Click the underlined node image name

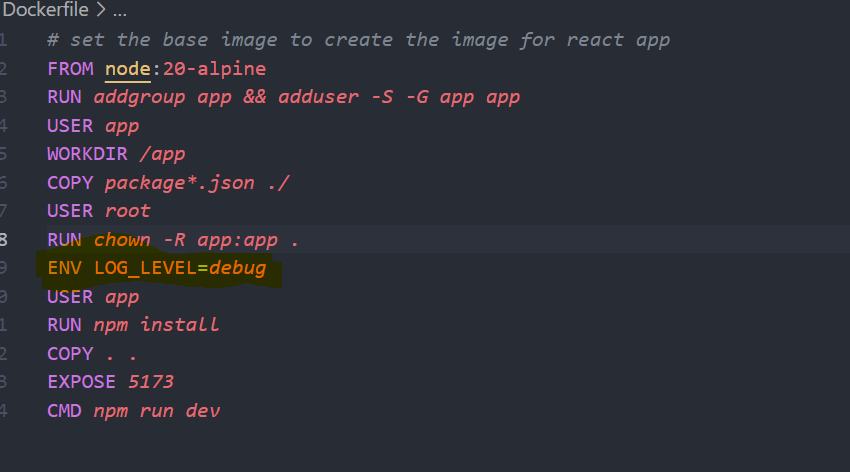pyautogui.click(x=127, y=69)
